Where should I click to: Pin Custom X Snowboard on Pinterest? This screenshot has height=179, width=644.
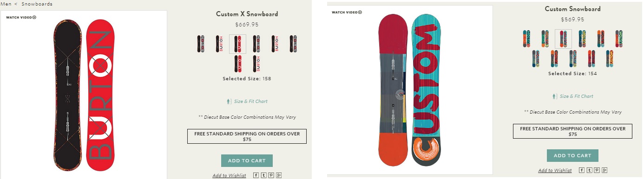[x=271, y=175]
